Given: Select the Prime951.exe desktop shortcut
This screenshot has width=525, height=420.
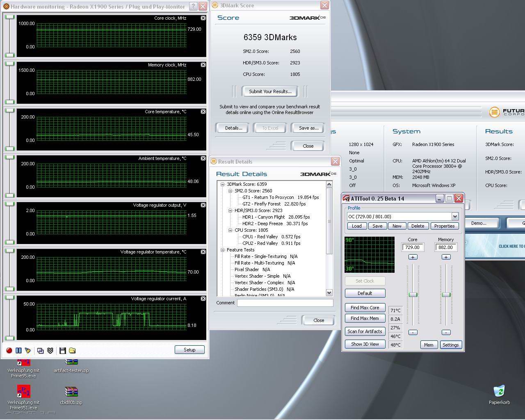Looking at the screenshot, I should [x=23, y=397].
